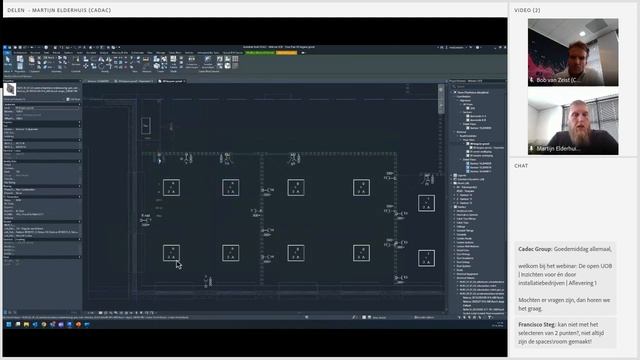Open doorsnede A-A section in Project Browser
This screenshot has height=360, width=640.
476,116
